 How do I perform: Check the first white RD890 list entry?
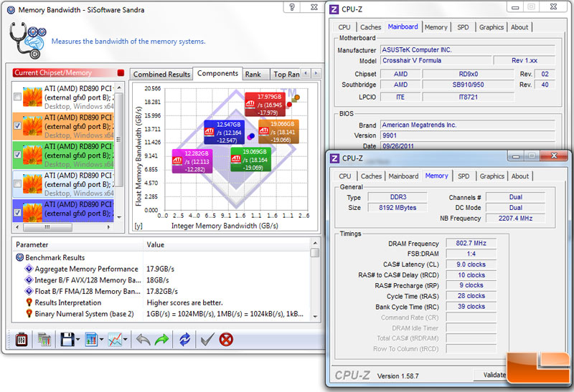click(x=17, y=97)
